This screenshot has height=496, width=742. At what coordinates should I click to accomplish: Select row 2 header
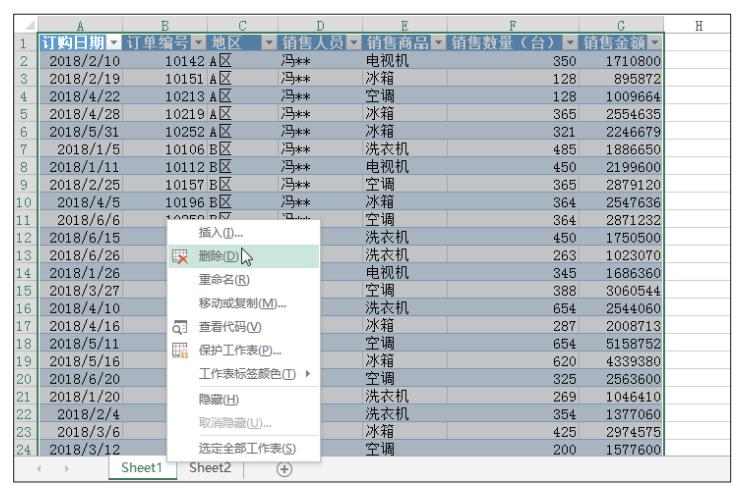[x=25, y=61]
